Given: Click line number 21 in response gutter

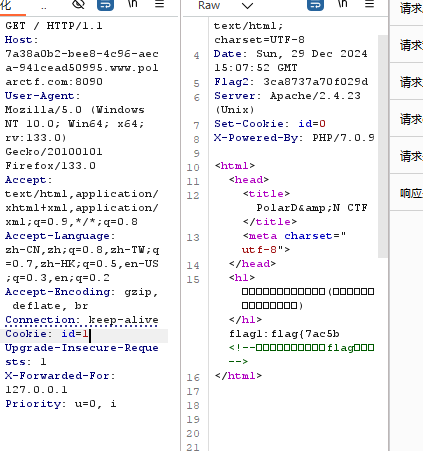Looking at the screenshot, I should pyautogui.click(x=193, y=447).
